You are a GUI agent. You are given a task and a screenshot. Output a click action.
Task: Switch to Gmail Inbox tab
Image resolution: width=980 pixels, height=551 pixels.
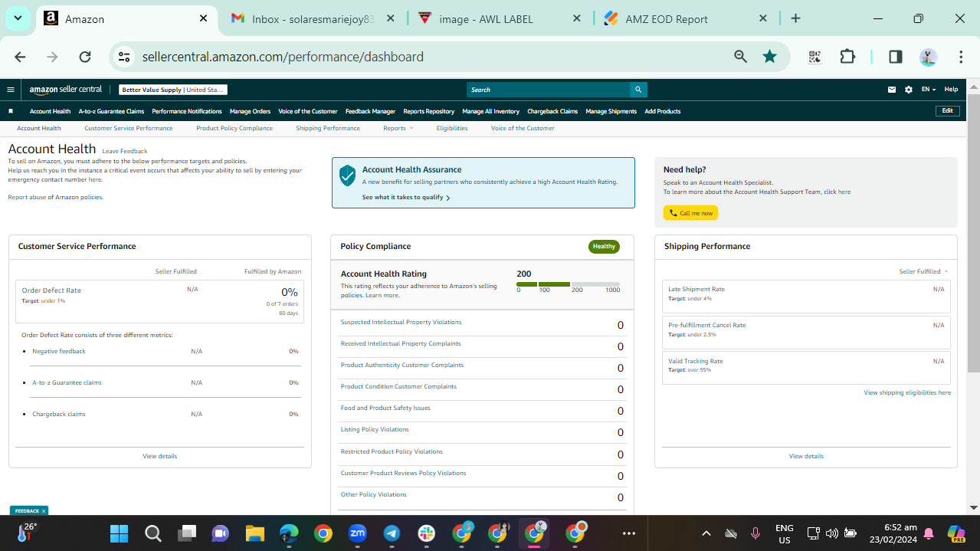pos(313,19)
